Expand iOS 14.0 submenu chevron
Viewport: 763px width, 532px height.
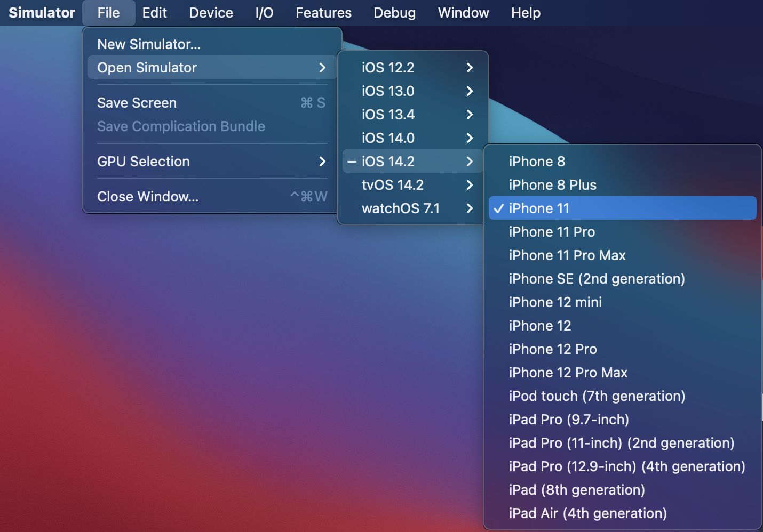pyautogui.click(x=470, y=138)
